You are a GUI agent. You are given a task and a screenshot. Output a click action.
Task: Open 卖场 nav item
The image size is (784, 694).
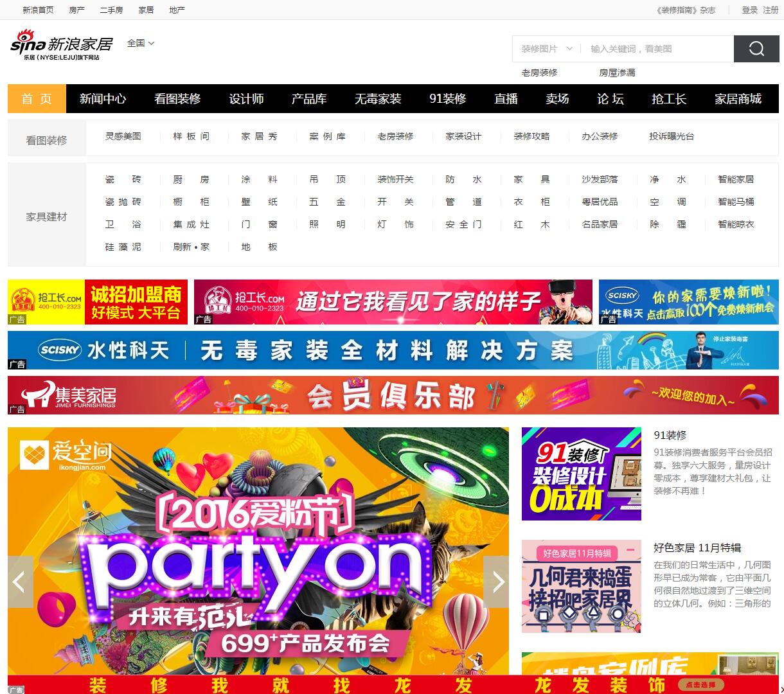[x=557, y=99]
